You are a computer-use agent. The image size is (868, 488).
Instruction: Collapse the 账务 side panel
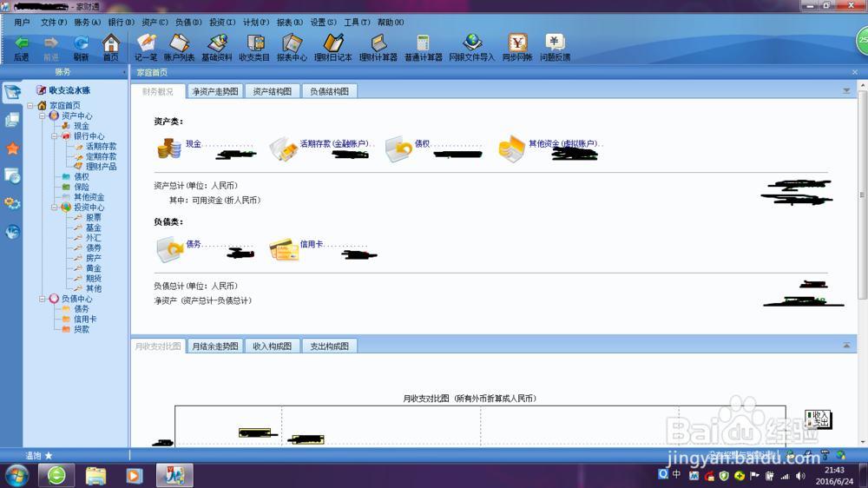[124, 72]
